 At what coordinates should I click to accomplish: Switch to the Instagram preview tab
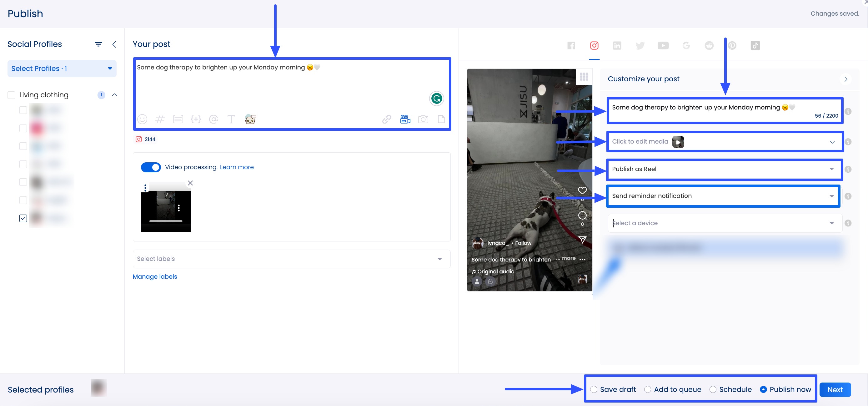594,46
